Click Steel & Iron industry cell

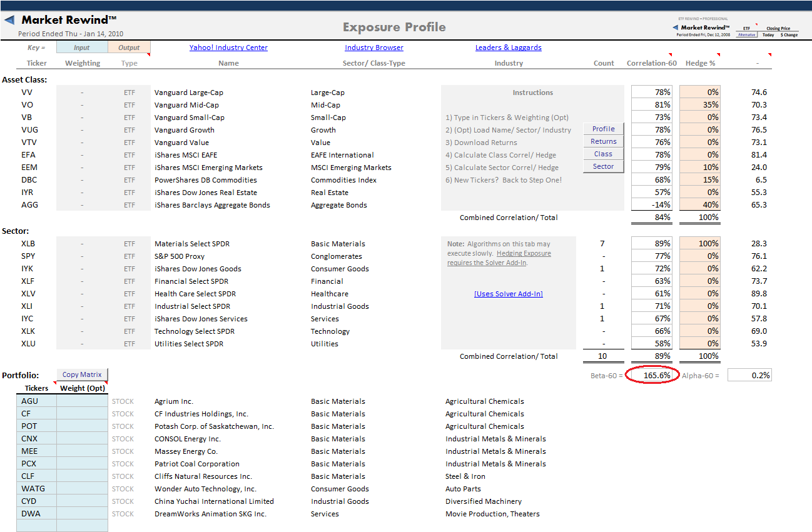point(465,476)
